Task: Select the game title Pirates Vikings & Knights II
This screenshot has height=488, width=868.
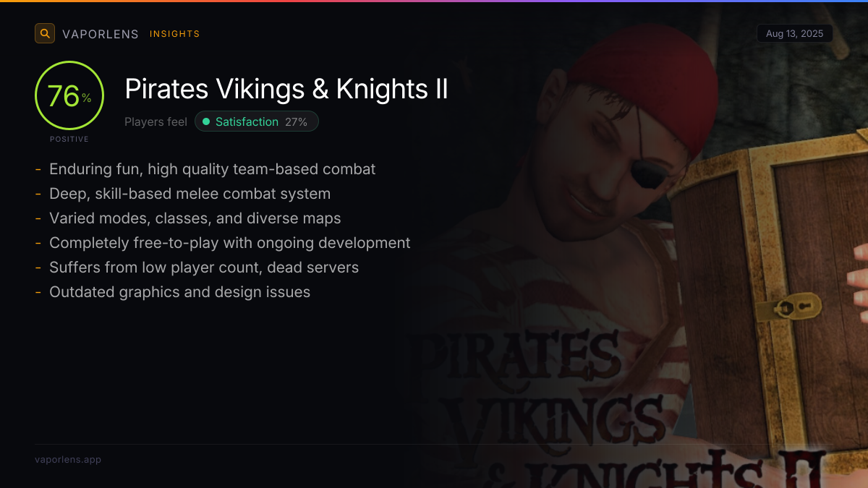Action: 286,89
